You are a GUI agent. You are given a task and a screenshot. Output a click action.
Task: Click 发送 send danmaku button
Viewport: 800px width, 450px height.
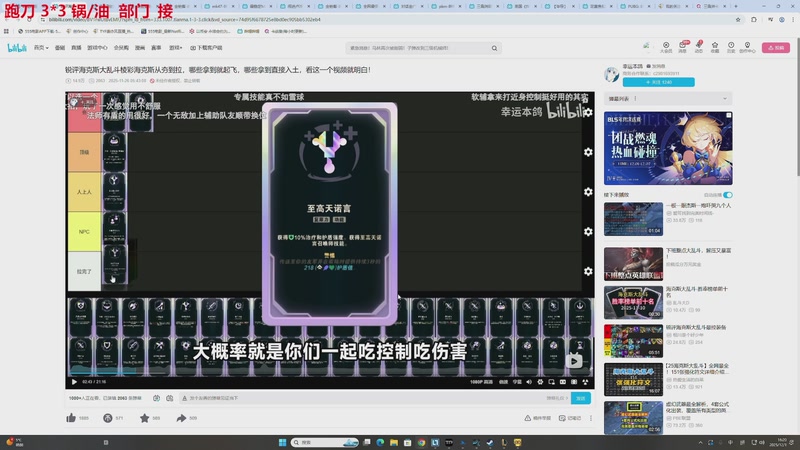tap(581, 398)
